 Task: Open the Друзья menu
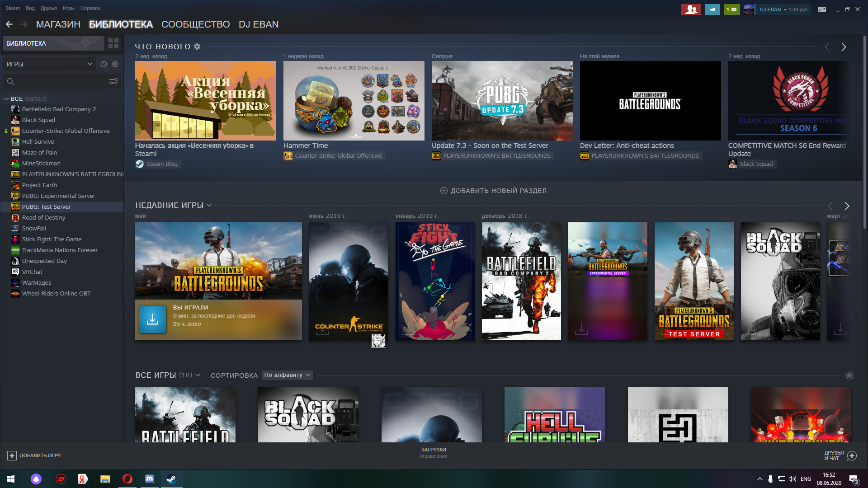48,8
